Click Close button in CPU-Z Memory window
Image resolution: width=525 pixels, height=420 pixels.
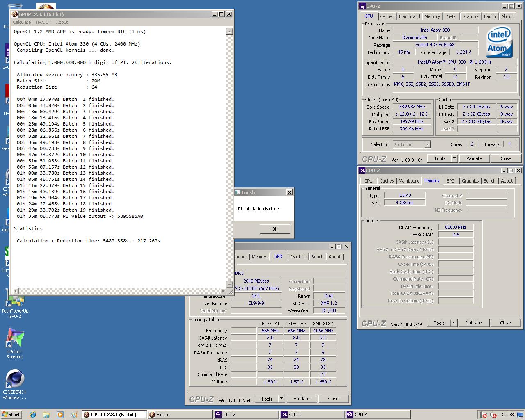point(505,323)
